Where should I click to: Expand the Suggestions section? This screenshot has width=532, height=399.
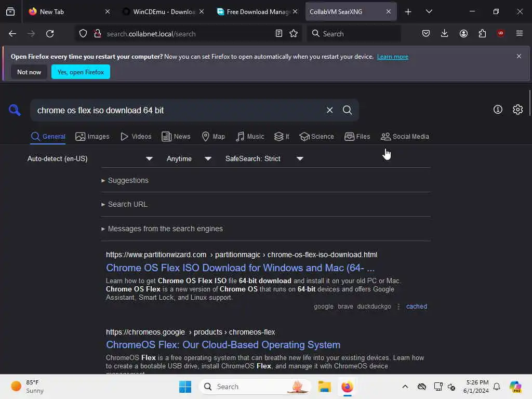[125, 180]
